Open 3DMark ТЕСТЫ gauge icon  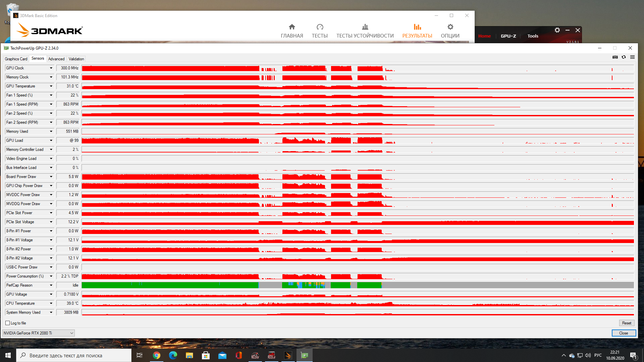320,27
